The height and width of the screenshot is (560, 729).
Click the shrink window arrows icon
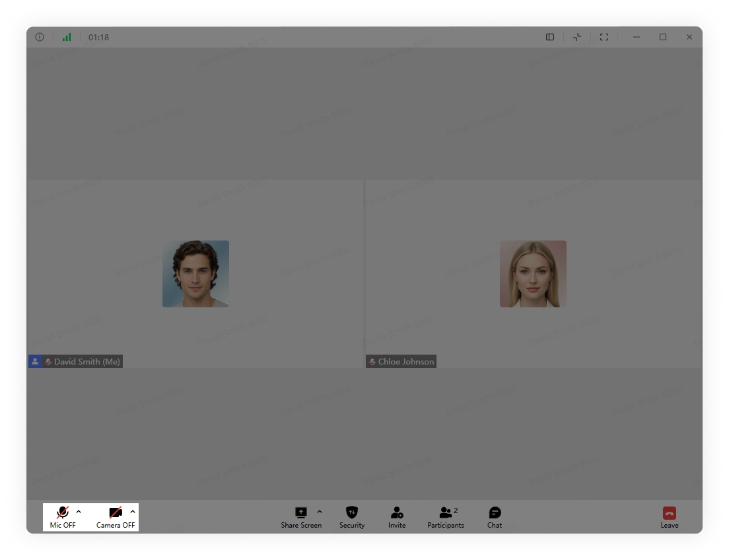pos(577,37)
